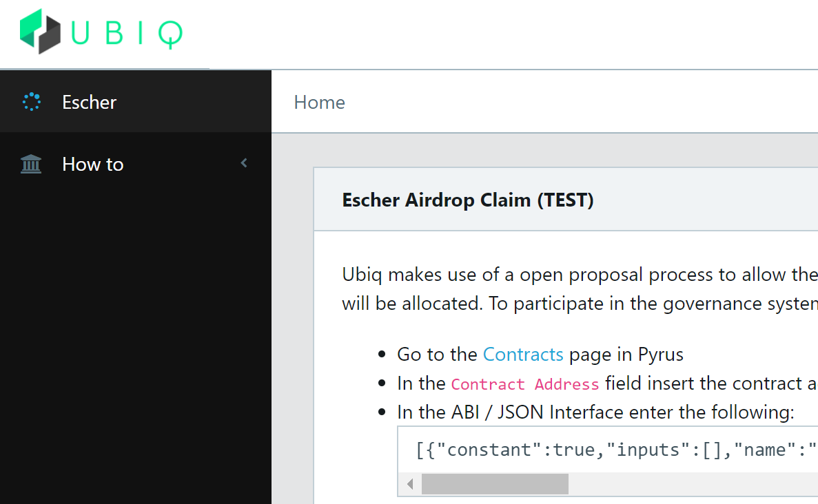Click the How to bank building icon

(x=31, y=165)
